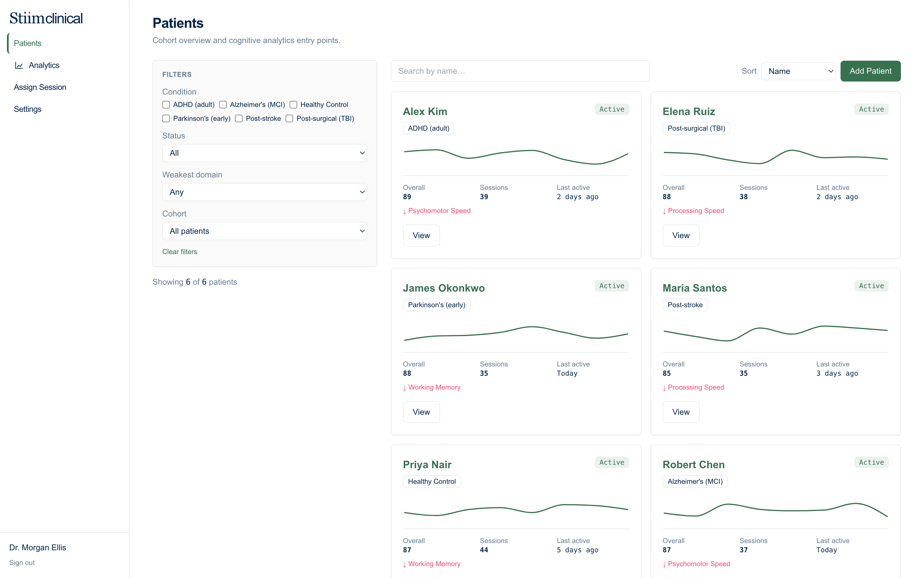Open Priya Nair name heading
924x578 pixels.
(x=427, y=464)
